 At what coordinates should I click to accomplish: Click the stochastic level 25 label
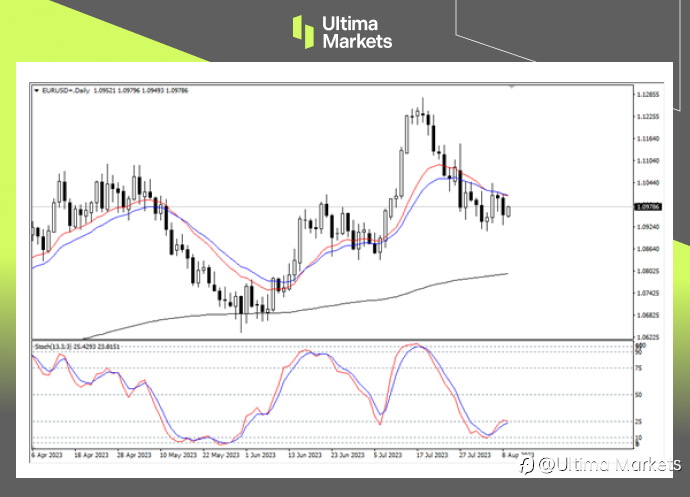click(639, 422)
